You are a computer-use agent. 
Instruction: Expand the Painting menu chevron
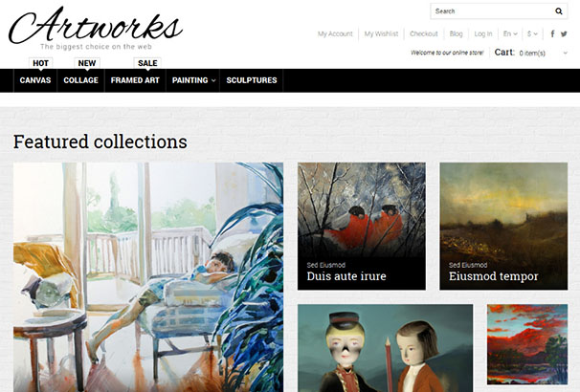213,80
